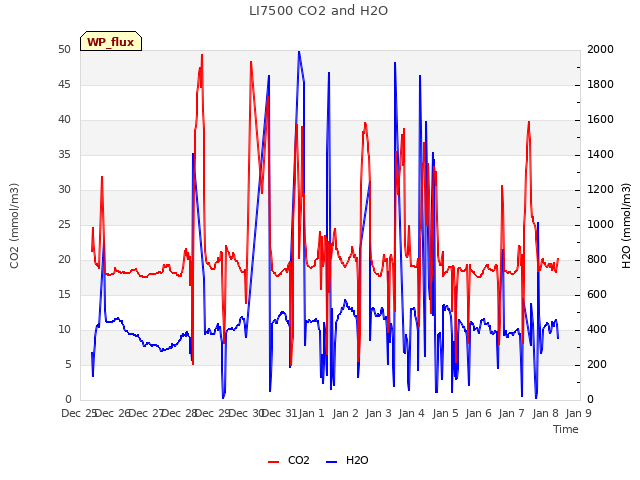This screenshot has width=640, height=480.
Task: Click the Jan 7 x-axis tick label
Action: [x=511, y=413]
